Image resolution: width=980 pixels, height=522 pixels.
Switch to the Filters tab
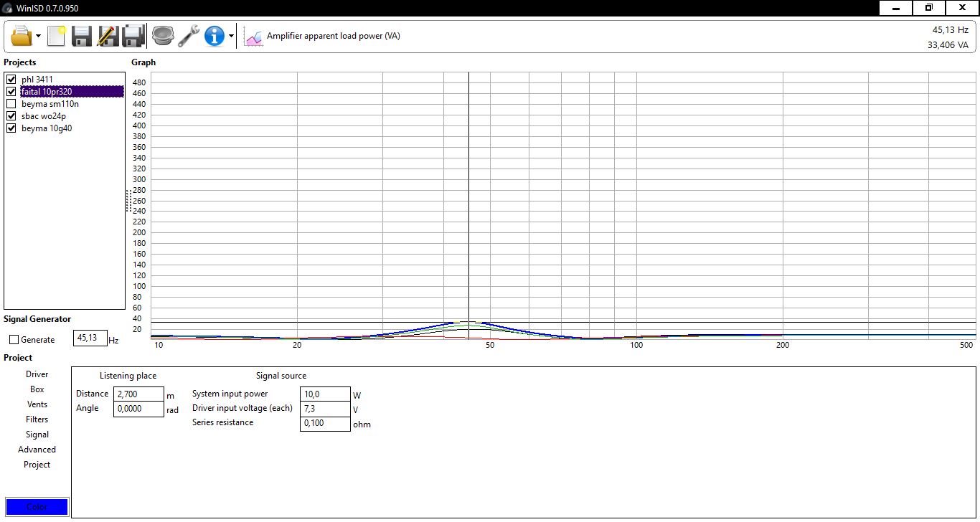pyautogui.click(x=37, y=419)
